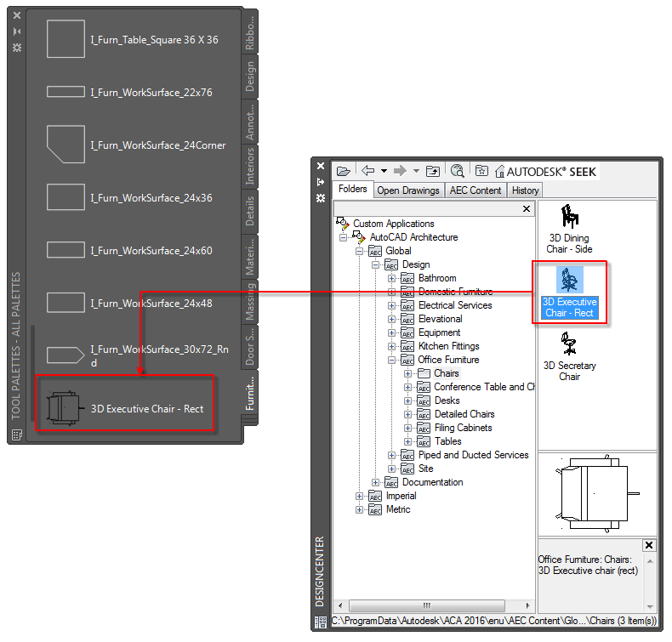This screenshot has height=642, width=672.
Task: Click the forward arrow in DesignCenter
Action: point(400,171)
